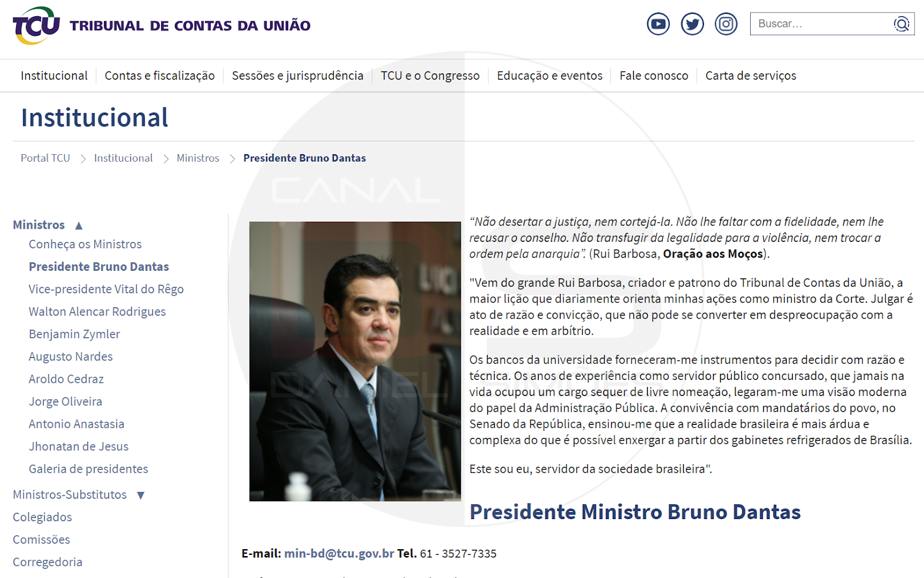
Task: Open the TCU Instagram profile icon
Action: pyautogui.click(x=726, y=24)
